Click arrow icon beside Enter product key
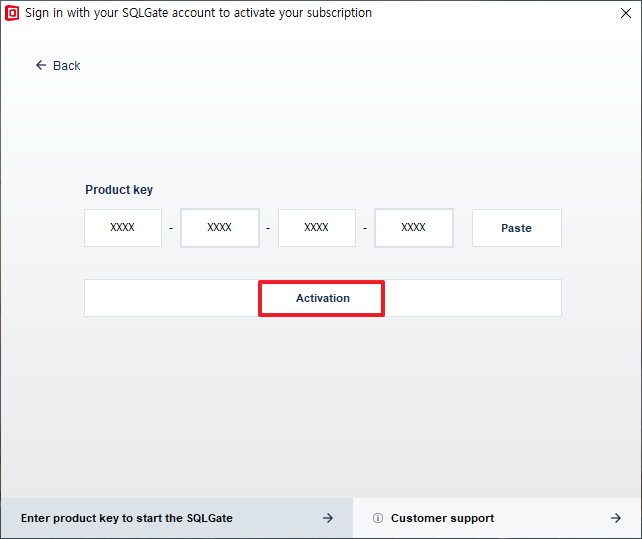This screenshot has height=539, width=642. coord(328,518)
